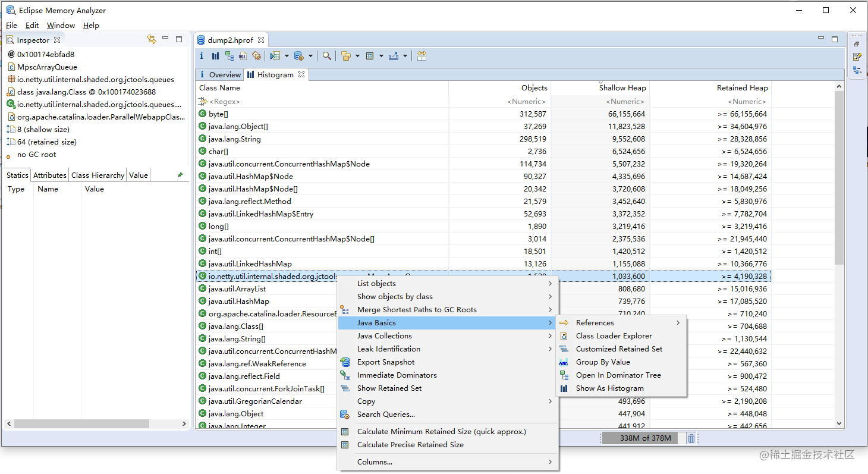Click the Navigation History icon in right trim

[857, 70]
